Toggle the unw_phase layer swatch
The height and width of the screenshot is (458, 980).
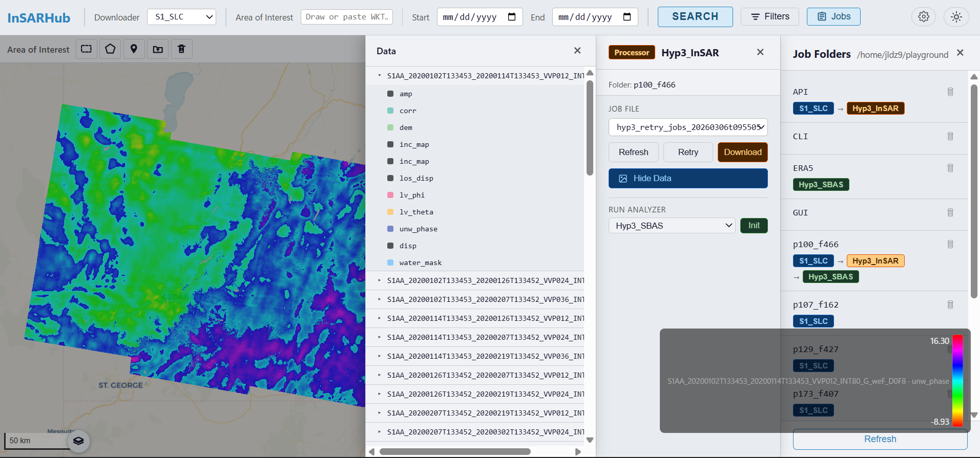[x=390, y=229]
